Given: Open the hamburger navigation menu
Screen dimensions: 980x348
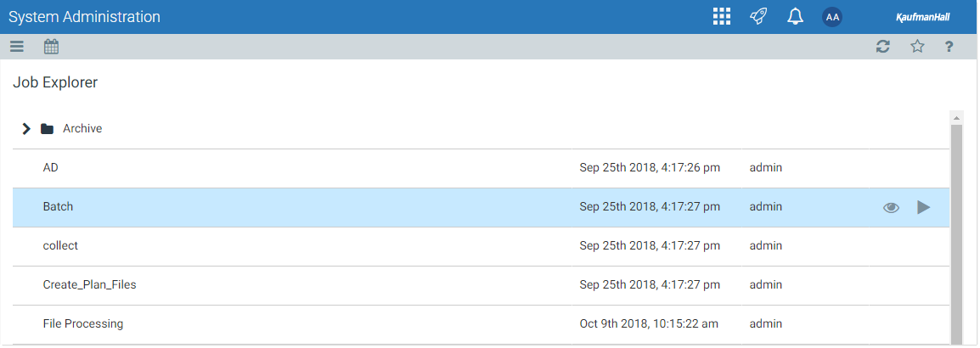Looking at the screenshot, I should tap(17, 46).
